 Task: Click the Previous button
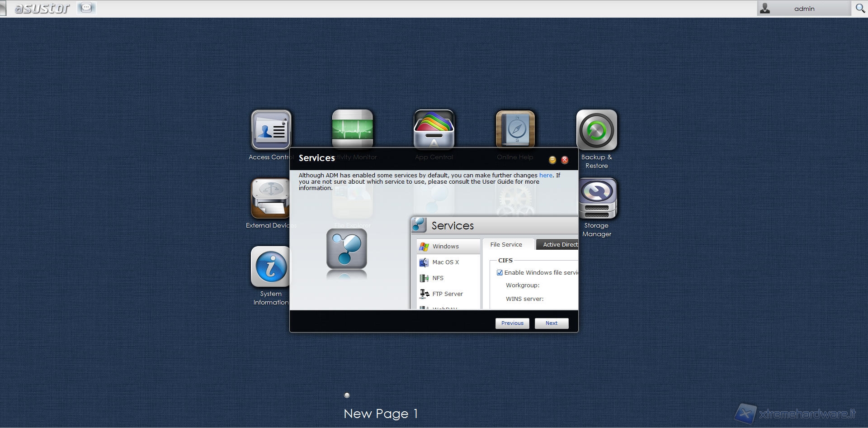[512, 323]
